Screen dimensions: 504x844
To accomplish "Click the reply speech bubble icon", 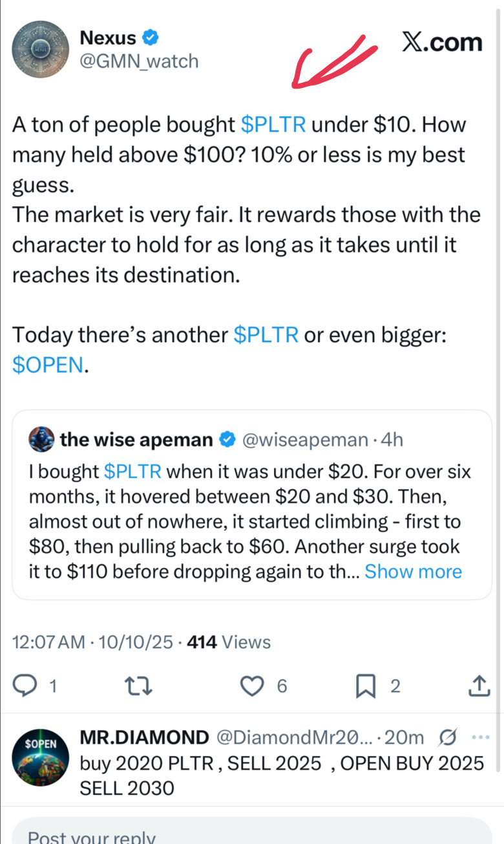I will pyautogui.click(x=25, y=686).
